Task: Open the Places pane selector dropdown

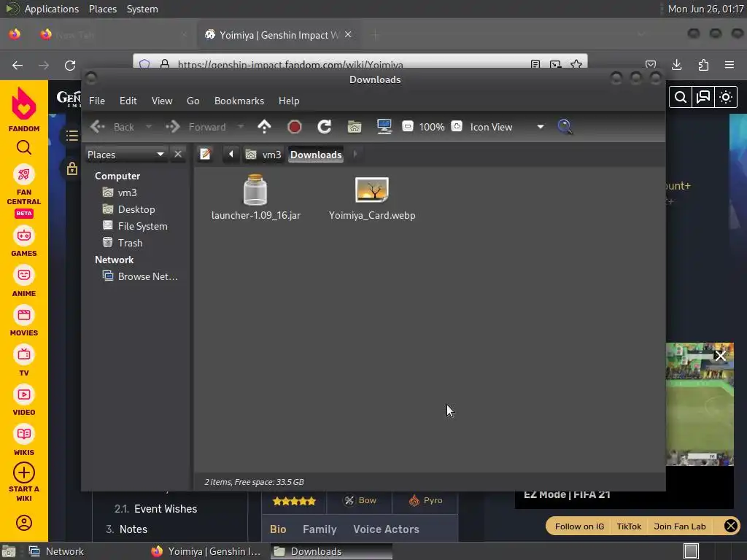Action: point(125,155)
